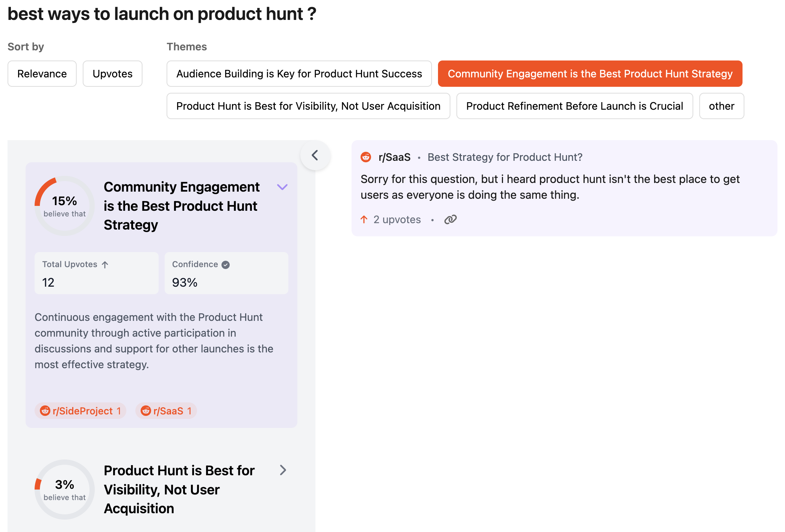This screenshot has height=532, width=785.
Task: Collapse the Community Engagement card chevron
Action: tap(282, 187)
